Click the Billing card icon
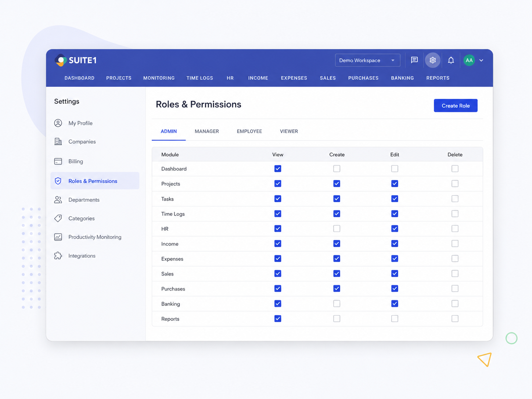532x399 pixels. click(58, 161)
